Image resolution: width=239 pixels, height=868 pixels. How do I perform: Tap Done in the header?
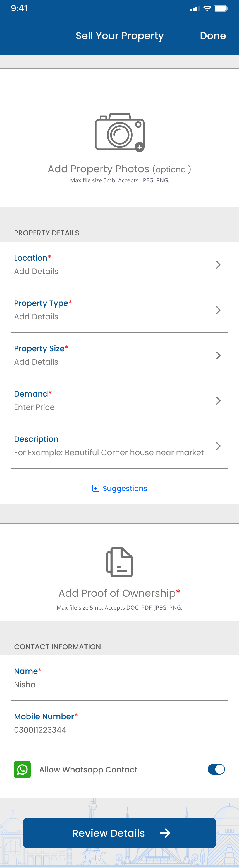pos(213,36)
